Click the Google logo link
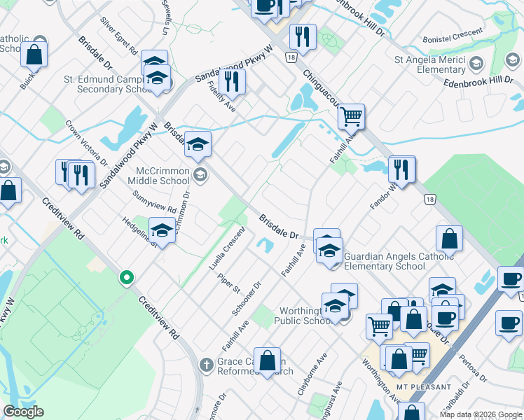This screenshot has height=420, width=524. click(23, 412)
